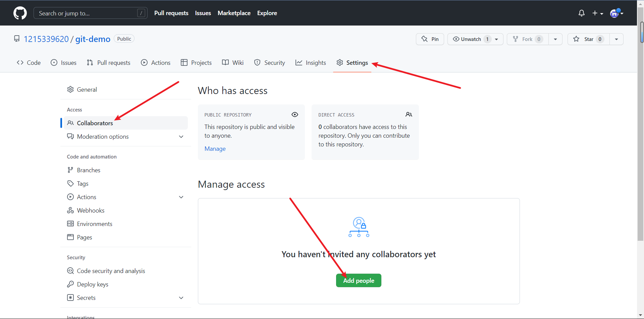This screenshot has height=319, width=644.
Task: Open Explore in top navigation
Action: [267, 13]
